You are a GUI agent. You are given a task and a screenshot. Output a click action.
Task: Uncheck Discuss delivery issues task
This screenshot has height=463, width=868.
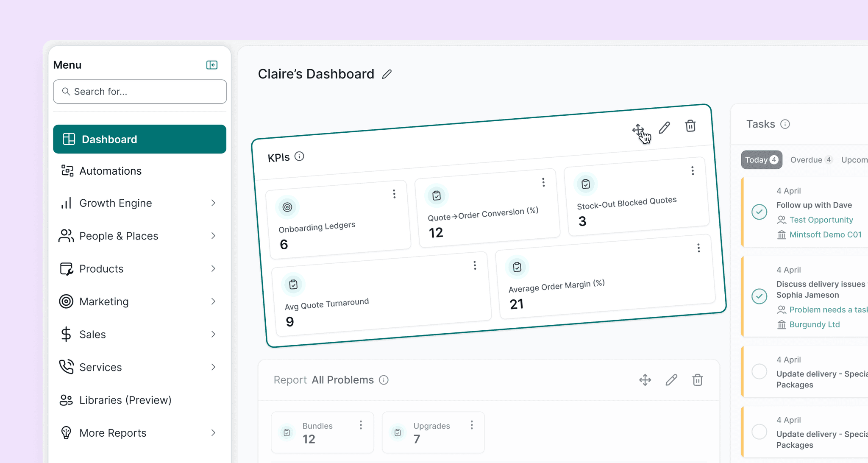pyautogui.click(x=759, y=296)
